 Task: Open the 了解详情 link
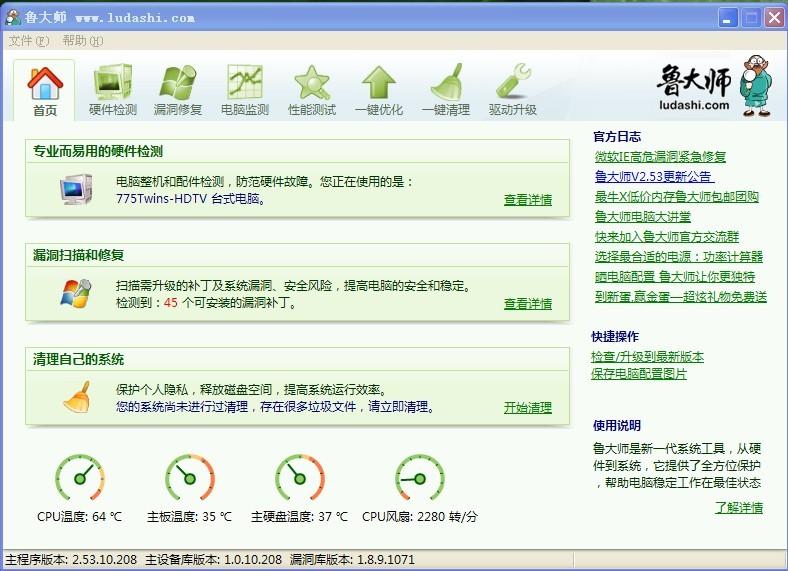[738, 508]
